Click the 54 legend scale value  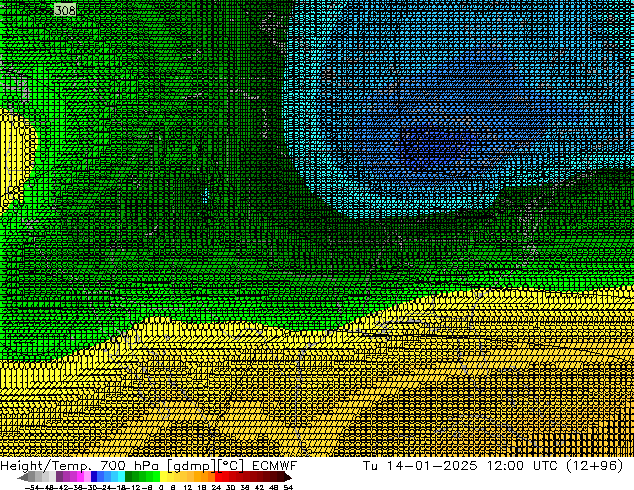(288, 487)
